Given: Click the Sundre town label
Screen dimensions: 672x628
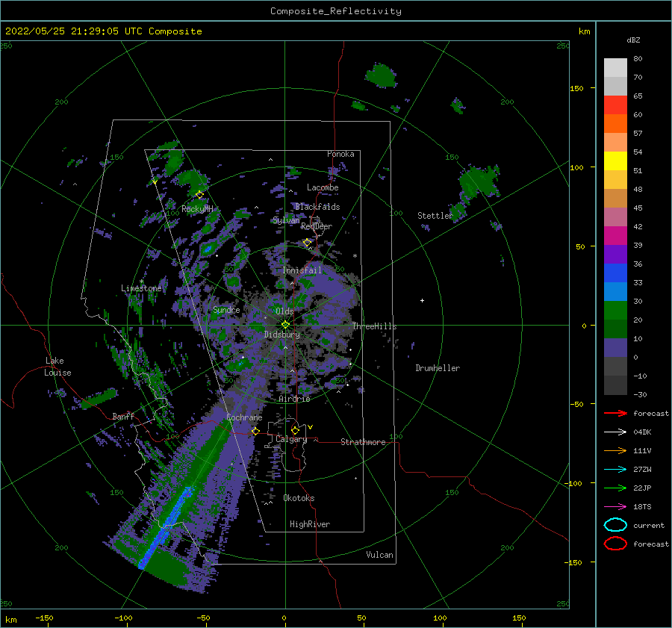Looking at the screenshot, I should [x=226, y=310].
